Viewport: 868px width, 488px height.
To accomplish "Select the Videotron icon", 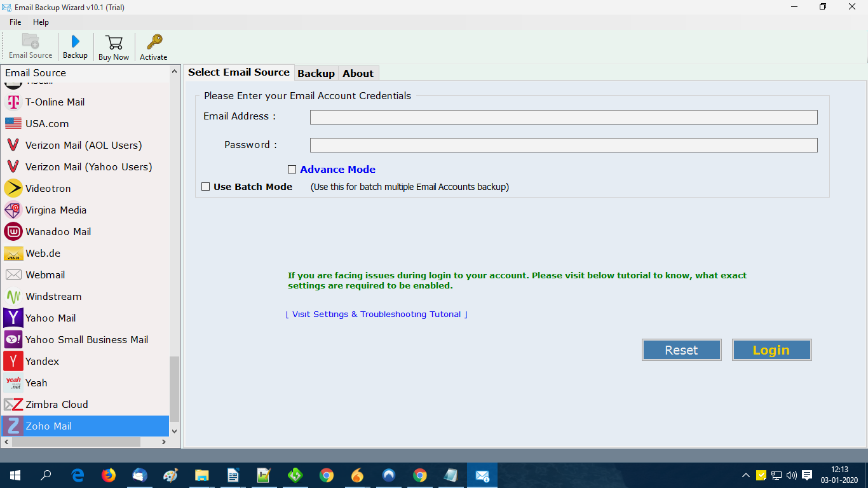I will click(13, 188).
